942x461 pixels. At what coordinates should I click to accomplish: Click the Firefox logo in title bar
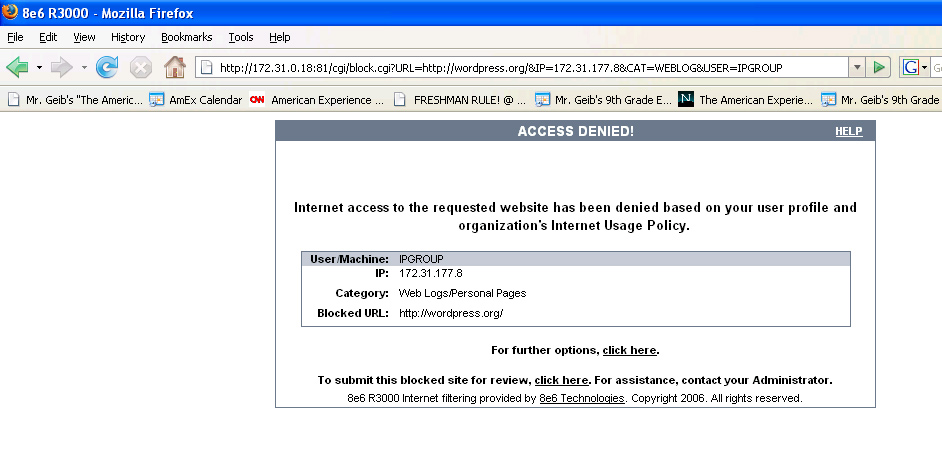pos(10,12)
